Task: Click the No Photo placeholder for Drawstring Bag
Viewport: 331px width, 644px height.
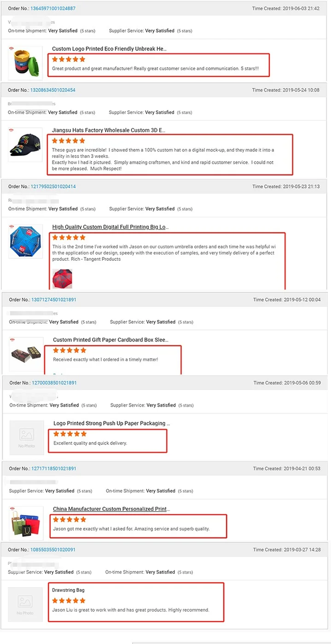Action: [25, 604]
